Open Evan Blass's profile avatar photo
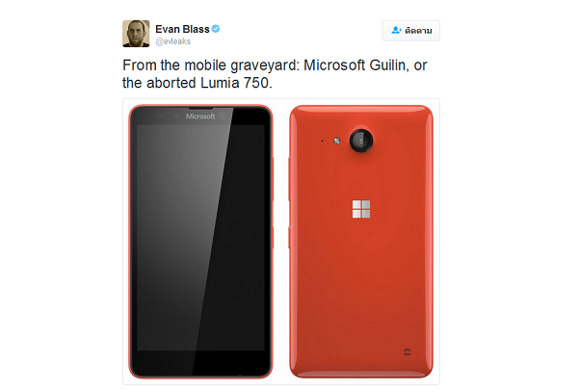This screenshot has width=578, height=392. (136, 34)
